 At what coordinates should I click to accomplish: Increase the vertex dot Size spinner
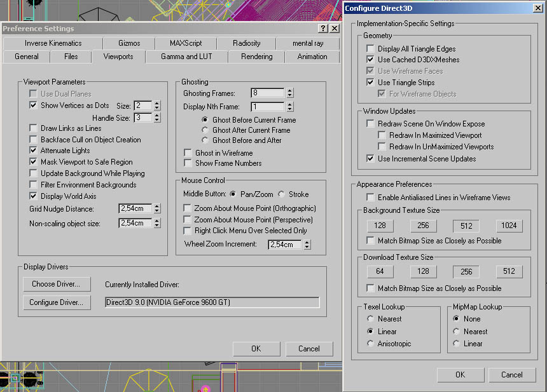[156, 103]
